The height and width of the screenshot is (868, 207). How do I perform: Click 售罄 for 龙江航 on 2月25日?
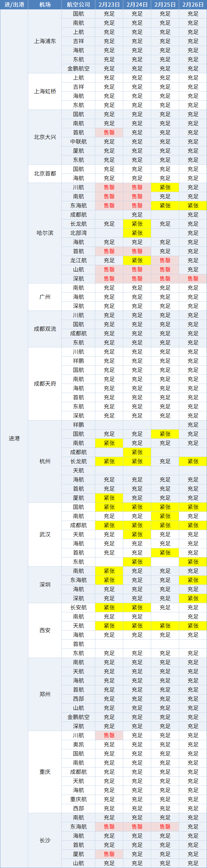click(x=165, y=261)
